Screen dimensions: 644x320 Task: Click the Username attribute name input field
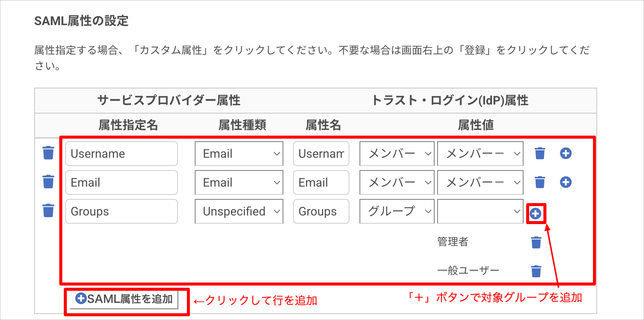(321, 154)
